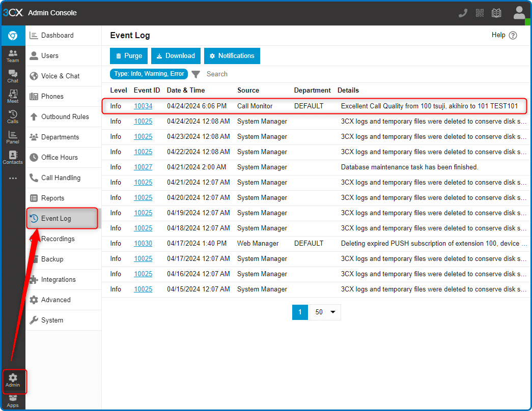Click the 3CX logo
The height and width of the screenshot is (411, 532).
click(13, 13)
